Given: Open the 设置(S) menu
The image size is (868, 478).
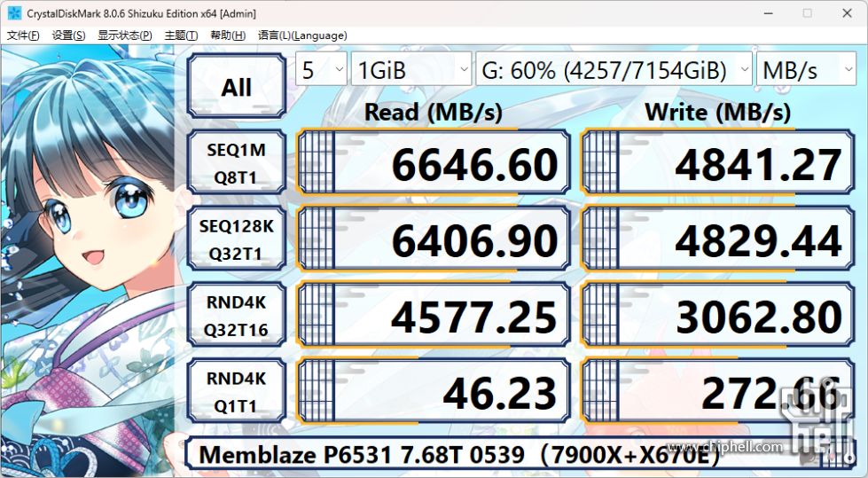Looking at the screenshot, I should (68, 35).
